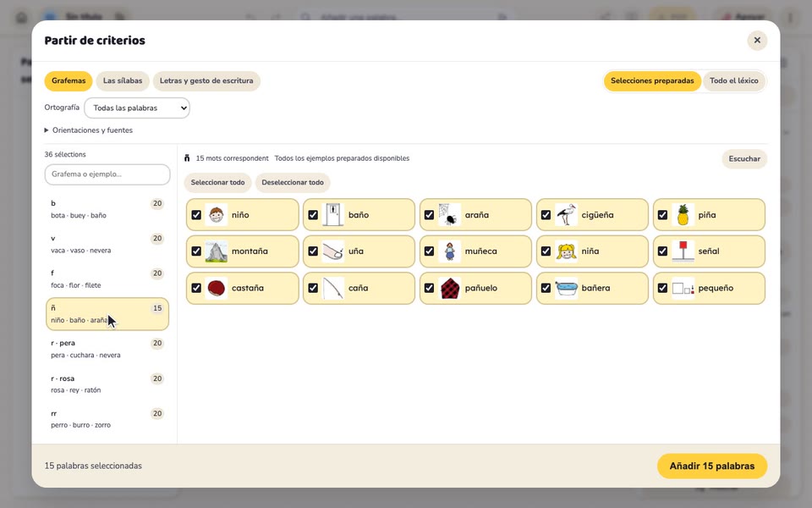This screenshot has width=812, height=508.
Task: Click the spider picture beside araña
Action: click(x=449, y=214)
